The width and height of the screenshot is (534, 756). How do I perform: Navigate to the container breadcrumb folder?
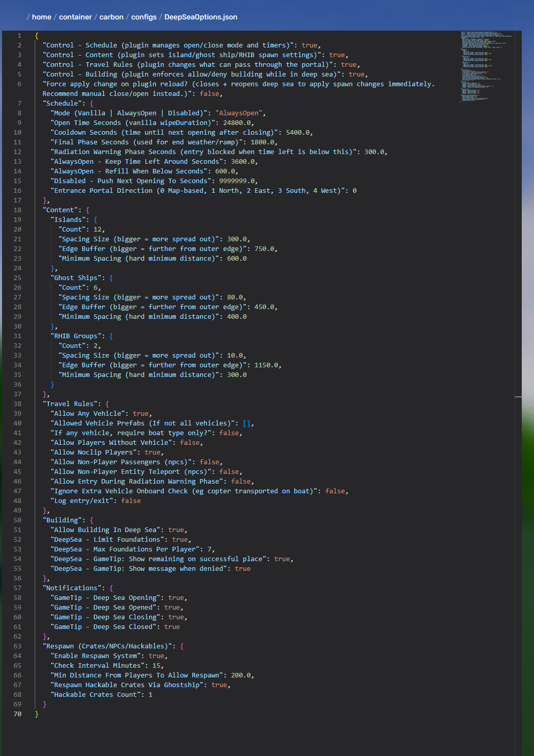point(75,17)
